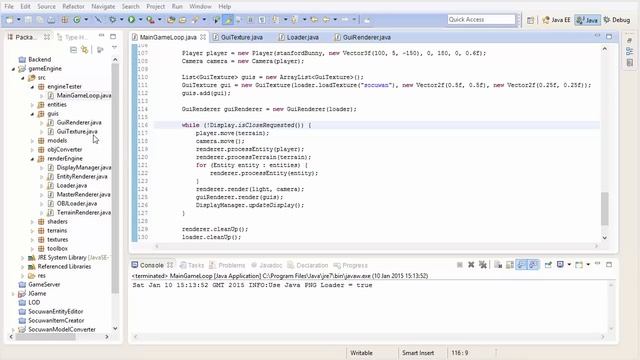
Task: Click Remove Launch icon in Console
Action: point(471,265)
